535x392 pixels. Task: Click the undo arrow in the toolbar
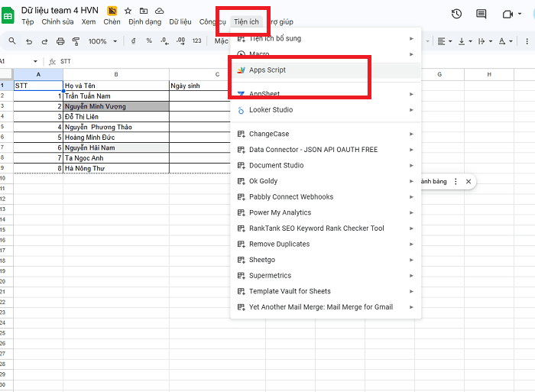click(x=29, y=41)
